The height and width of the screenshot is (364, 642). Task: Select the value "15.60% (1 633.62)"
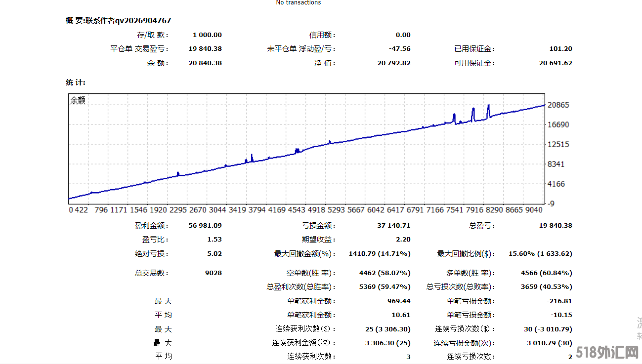coord(540,254)
